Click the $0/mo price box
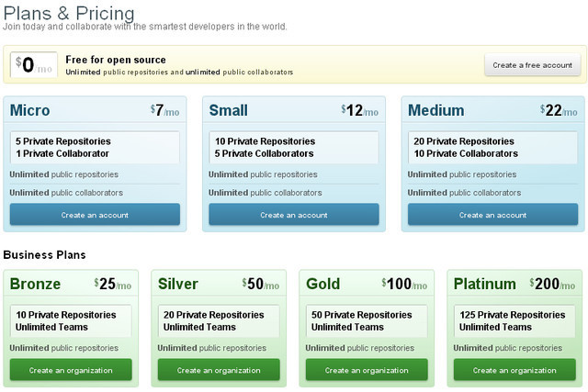The width and height of the screenshot is (588, 392). click(x=33, y=65)
